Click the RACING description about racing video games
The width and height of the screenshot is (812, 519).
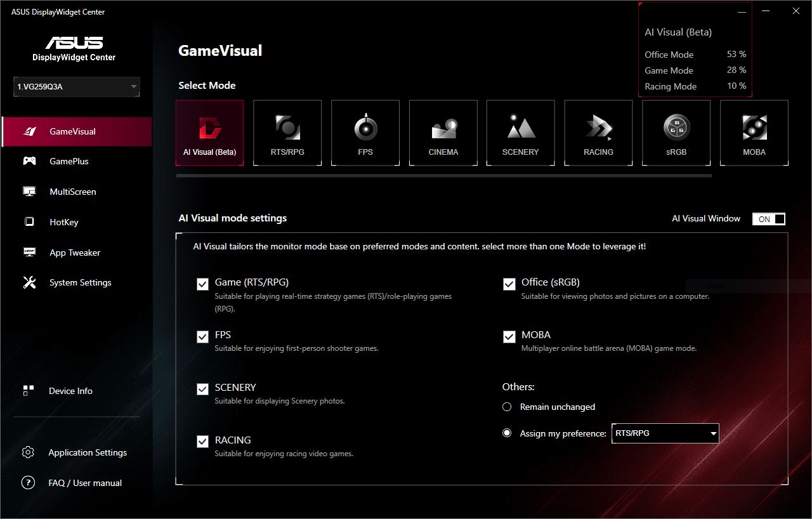tap(284, 454)
